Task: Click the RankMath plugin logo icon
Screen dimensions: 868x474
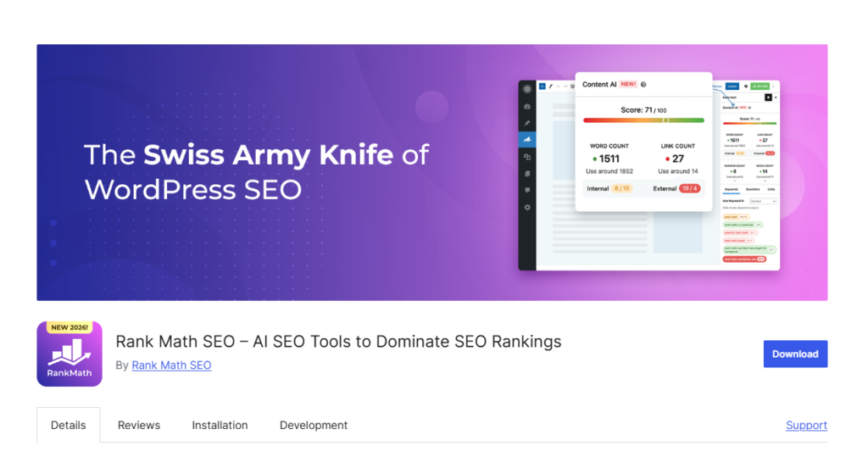Action: 70,354
